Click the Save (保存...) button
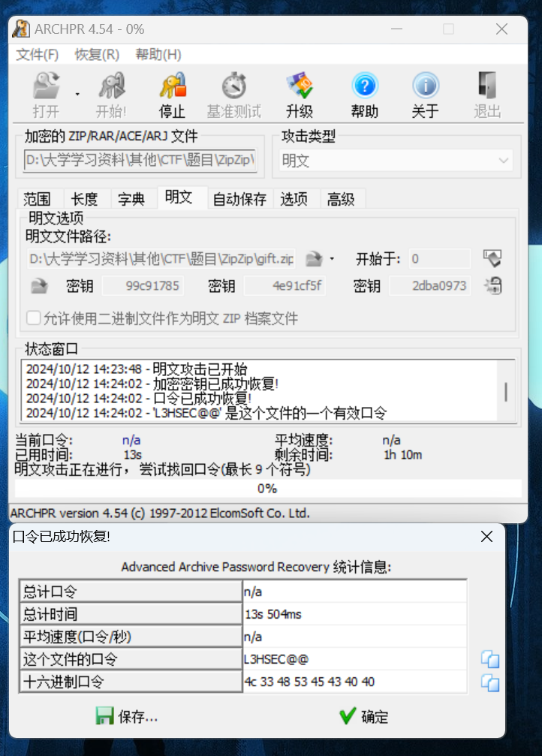Screen dimensions: 542x756 coord(127,716)
